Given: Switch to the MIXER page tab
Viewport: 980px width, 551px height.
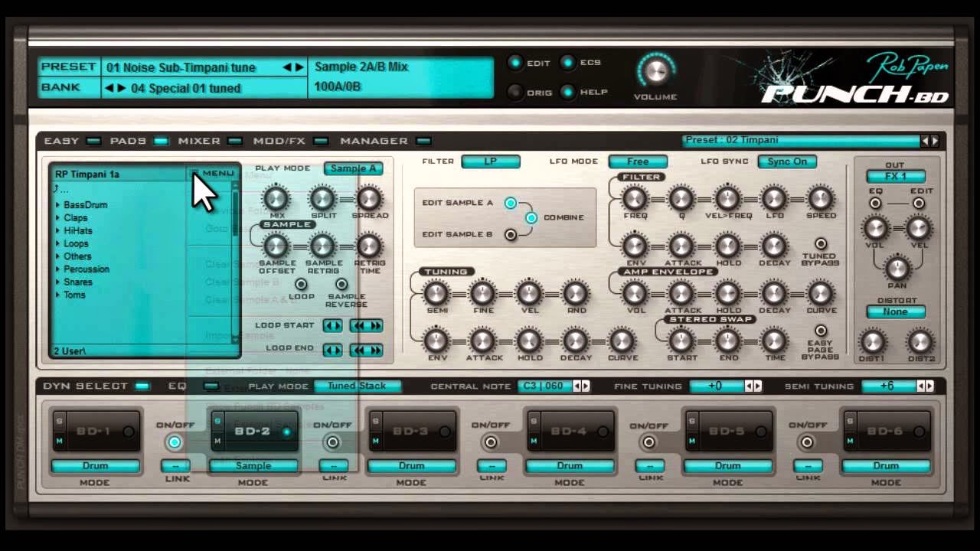Looking at the screenshot, I should click(235, 141).
